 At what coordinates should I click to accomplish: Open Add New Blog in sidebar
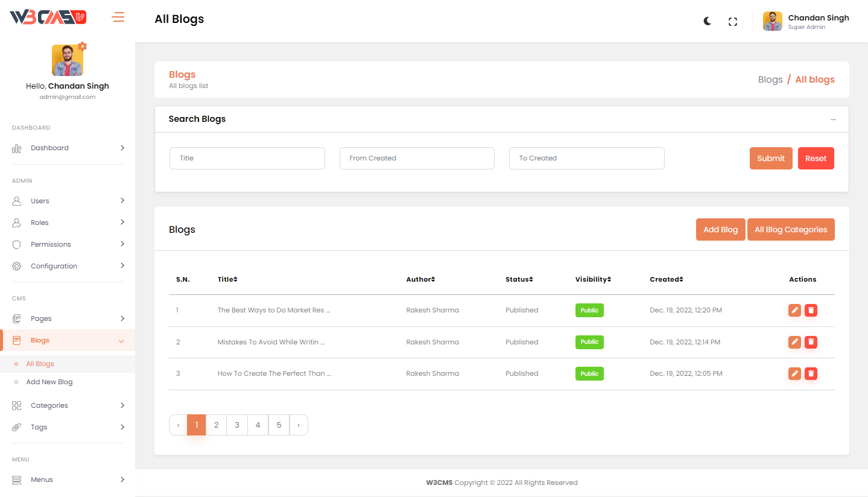[49, 382]
